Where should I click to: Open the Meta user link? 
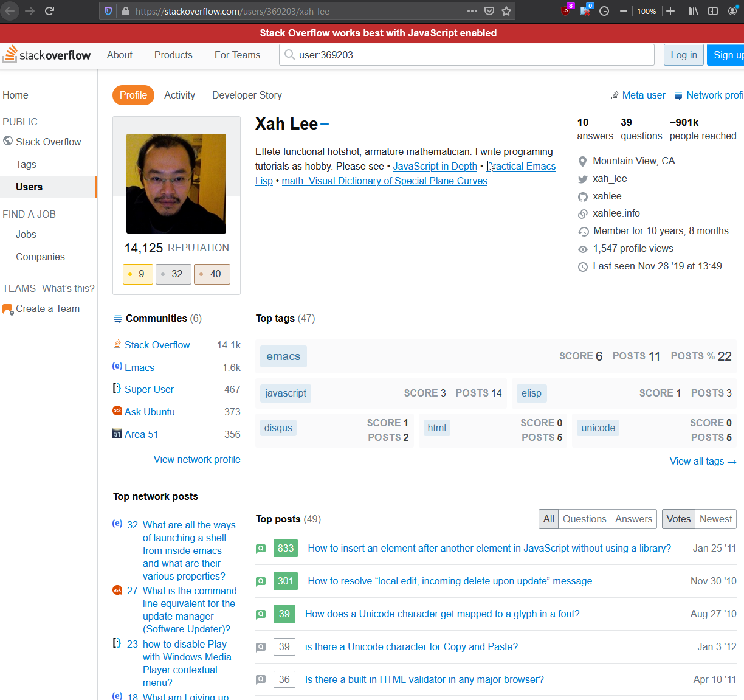tap(638, 95)
